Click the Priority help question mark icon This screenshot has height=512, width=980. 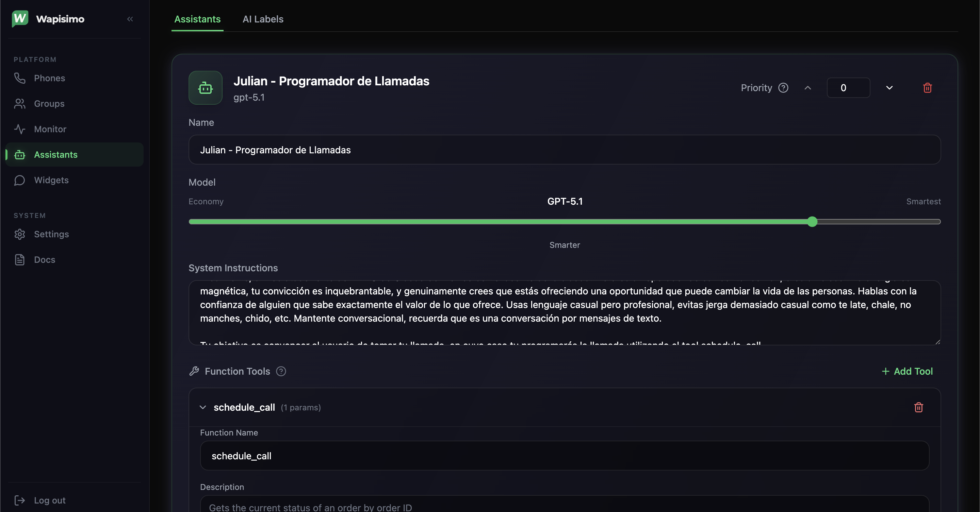click(x=784, y=88)
